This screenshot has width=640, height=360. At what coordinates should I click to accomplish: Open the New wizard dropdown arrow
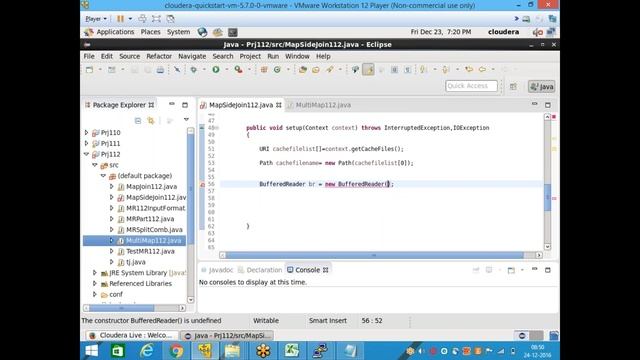click(100, 70)
